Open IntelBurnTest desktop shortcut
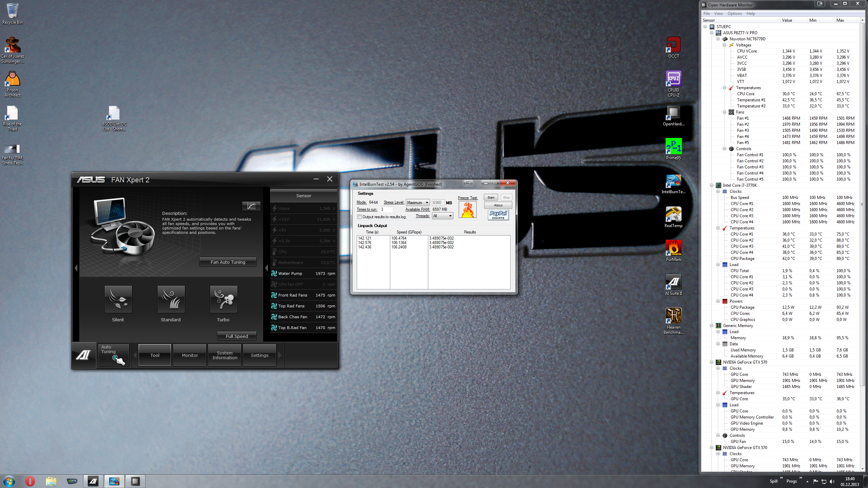 (673, 183)
